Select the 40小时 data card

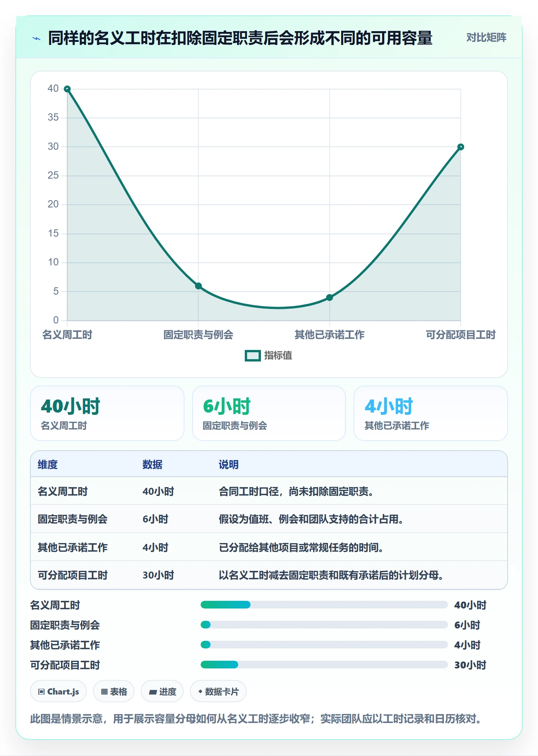point(107,413)
